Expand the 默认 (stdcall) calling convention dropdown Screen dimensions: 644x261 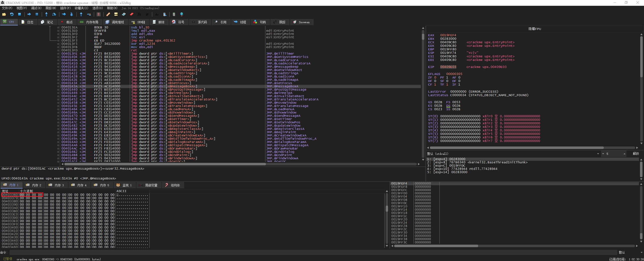(x=598, y=154)
